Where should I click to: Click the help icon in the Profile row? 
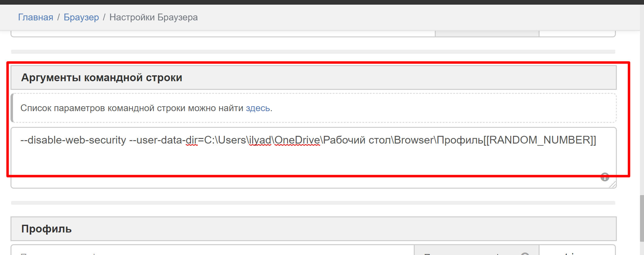pyautogui.click(x=525, y=253)
